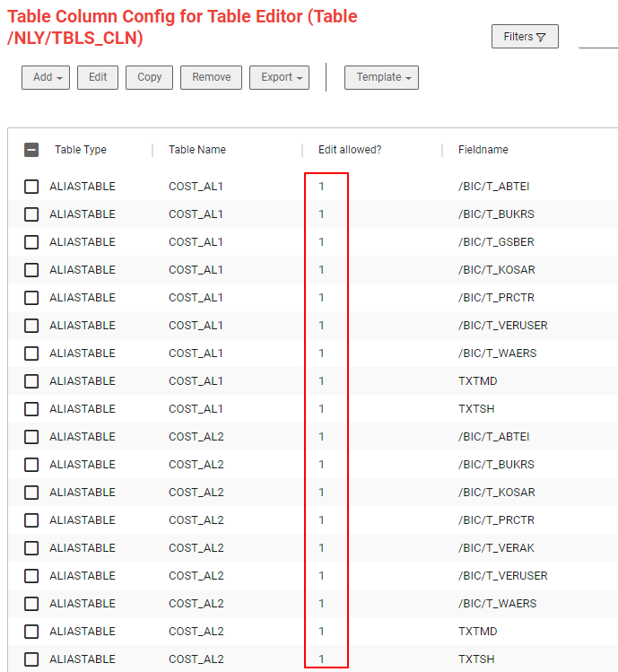Screen dimensions: 618x672
Task: Select COST_AL1 TXTMD fieldname cell
Action: tap(478, 381)
